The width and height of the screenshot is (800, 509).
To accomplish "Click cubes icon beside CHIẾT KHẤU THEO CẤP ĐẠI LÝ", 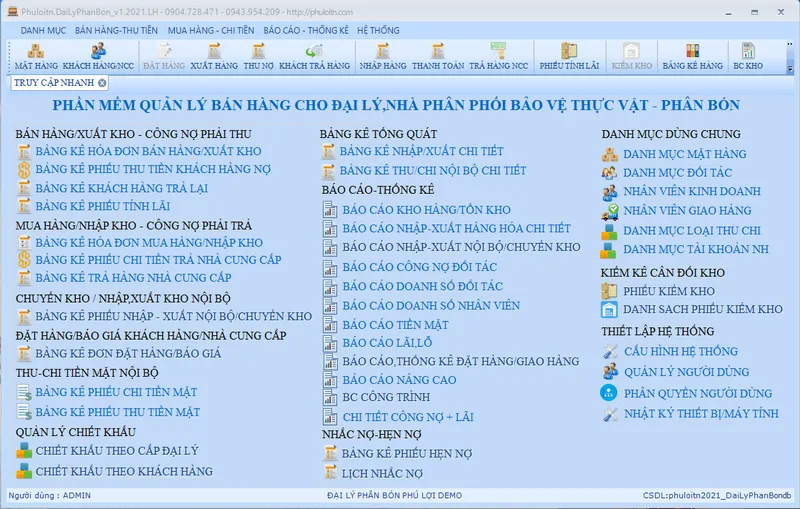I will [x=23, y=450].
